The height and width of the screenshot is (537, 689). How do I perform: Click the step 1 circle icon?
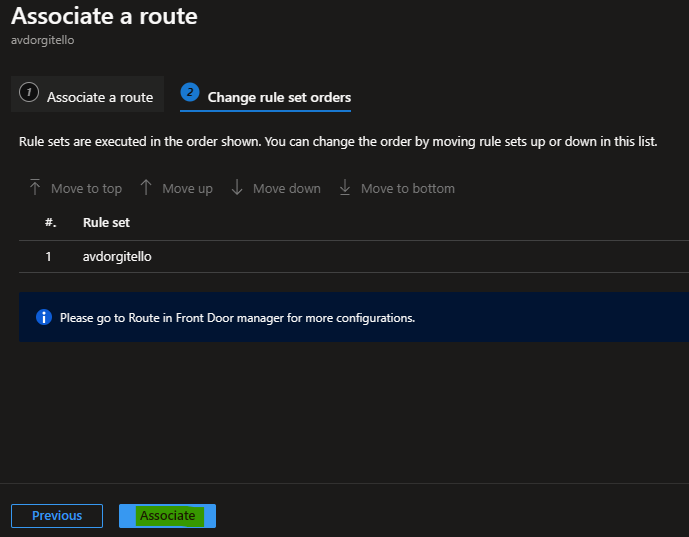[29, 92]
